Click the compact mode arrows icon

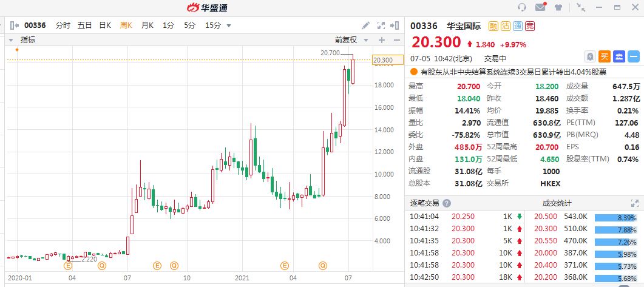coord(581,7)
